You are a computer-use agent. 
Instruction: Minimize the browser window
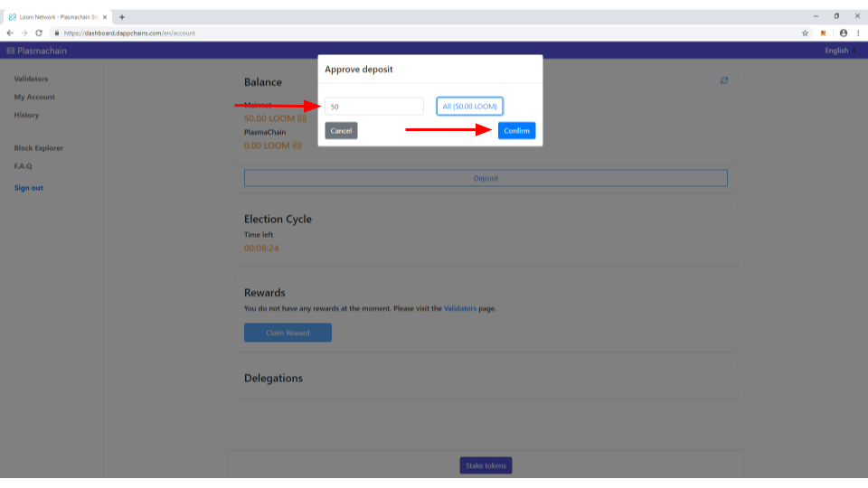click(816, 16)
